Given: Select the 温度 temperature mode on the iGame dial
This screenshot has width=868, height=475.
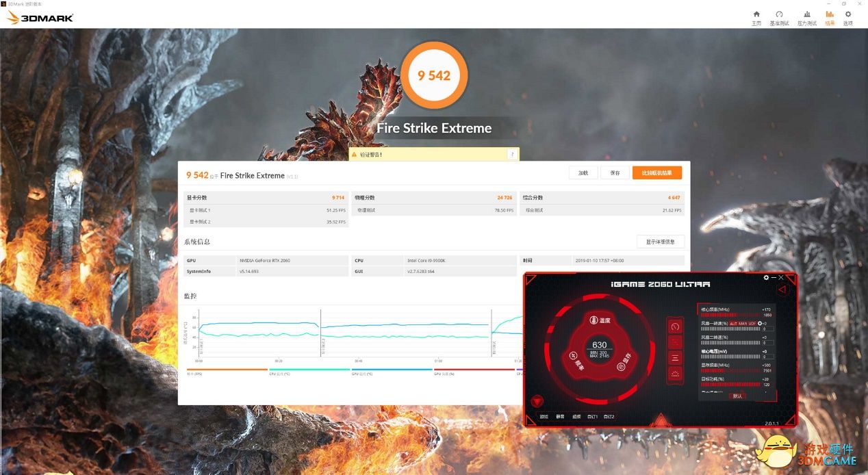Looking at the screenshot, I should click(600, 320).
